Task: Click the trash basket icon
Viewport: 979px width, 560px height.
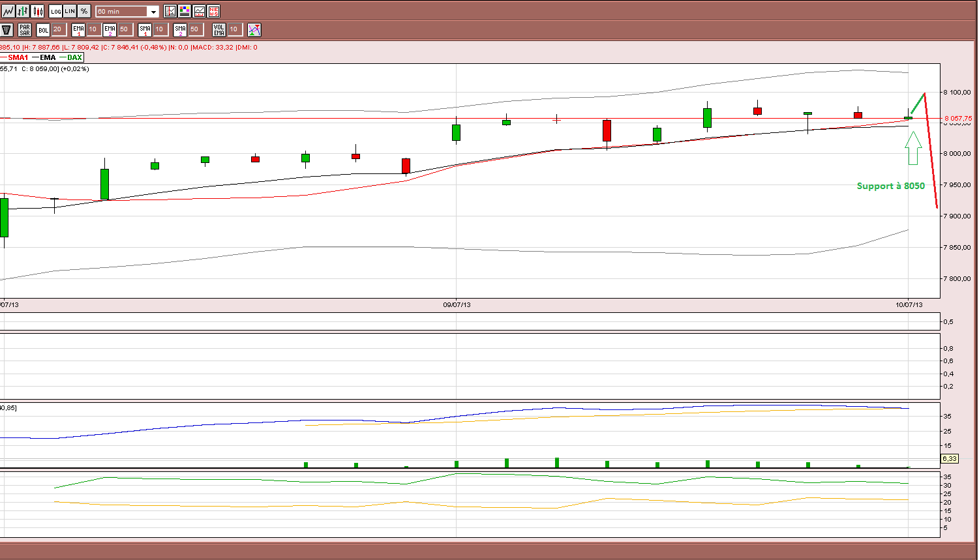Action: (7, 29)
